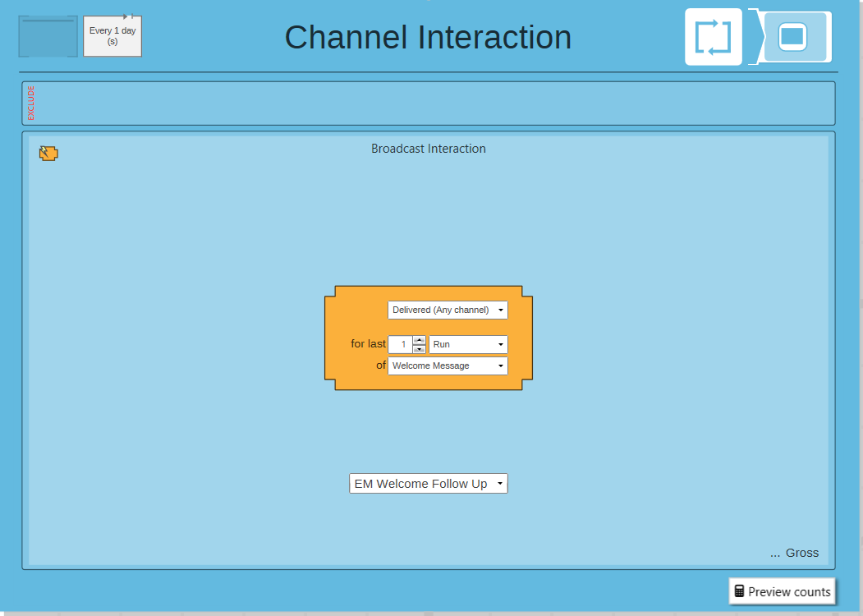Open the 'EM Welcome Follow Up' dropdown
The width and height of the screenshot is (863, 616).
coord(428,484)
